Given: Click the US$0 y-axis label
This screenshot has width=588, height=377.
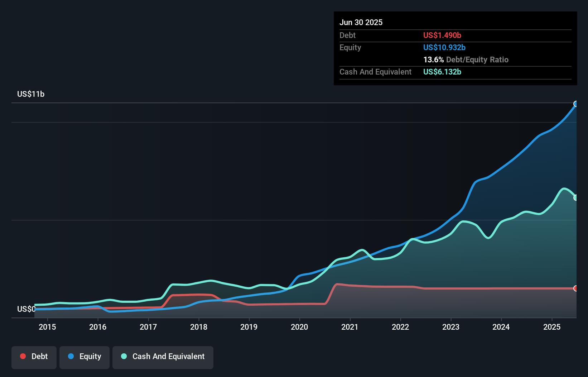Looking at the screenshot, I should (x=26, y=309).
